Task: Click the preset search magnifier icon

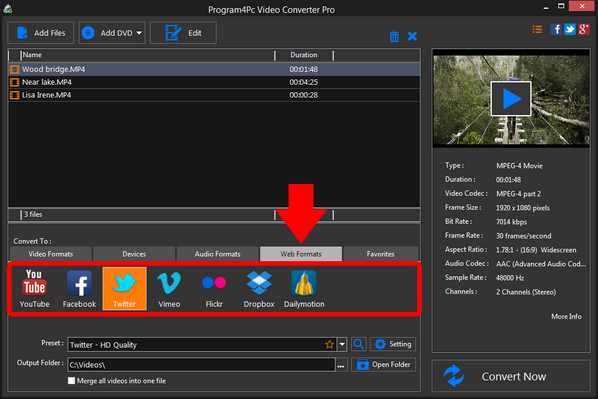Action: pos(358,344)
